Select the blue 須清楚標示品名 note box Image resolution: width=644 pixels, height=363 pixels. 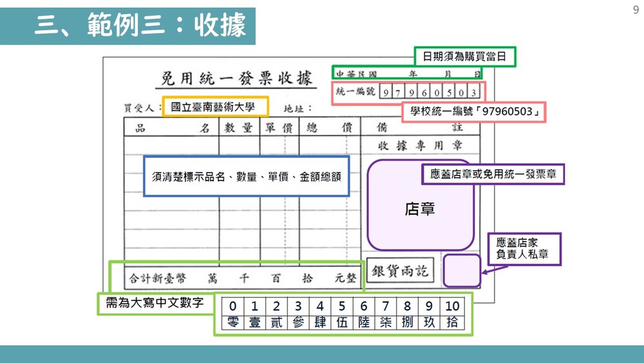(x=246, y=176)
